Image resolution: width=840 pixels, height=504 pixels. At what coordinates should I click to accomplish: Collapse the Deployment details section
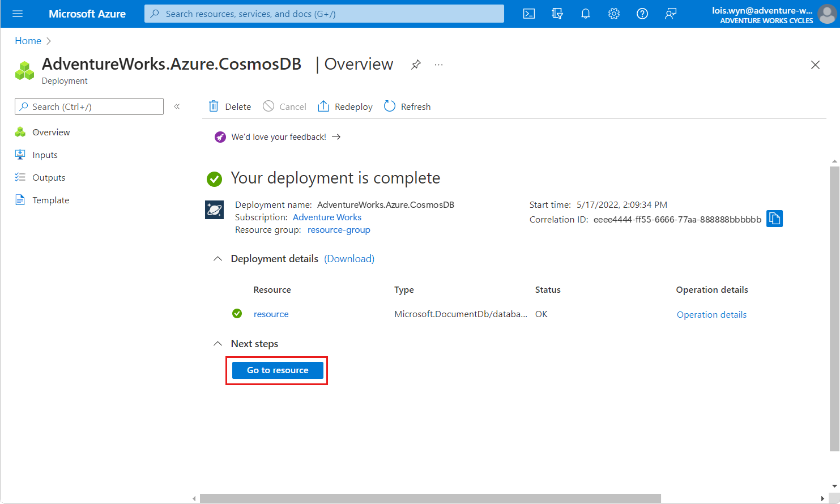click(x=218, y=259)
